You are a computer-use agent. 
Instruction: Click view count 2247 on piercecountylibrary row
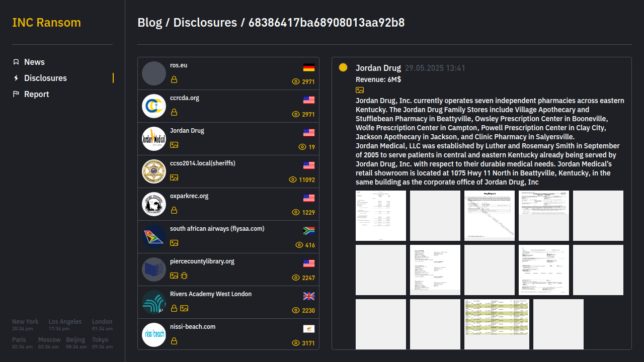(308, 278)
